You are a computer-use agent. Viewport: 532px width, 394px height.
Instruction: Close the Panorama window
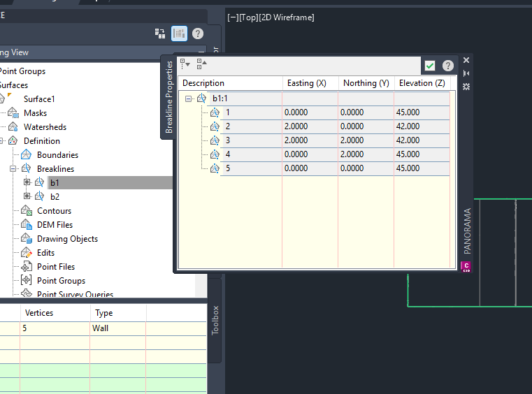pyautogui.click(x=466, y=60)
